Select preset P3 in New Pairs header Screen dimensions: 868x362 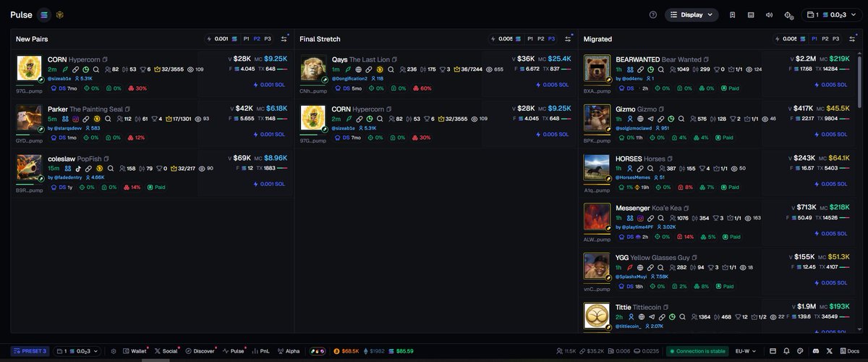click(268, 38)
